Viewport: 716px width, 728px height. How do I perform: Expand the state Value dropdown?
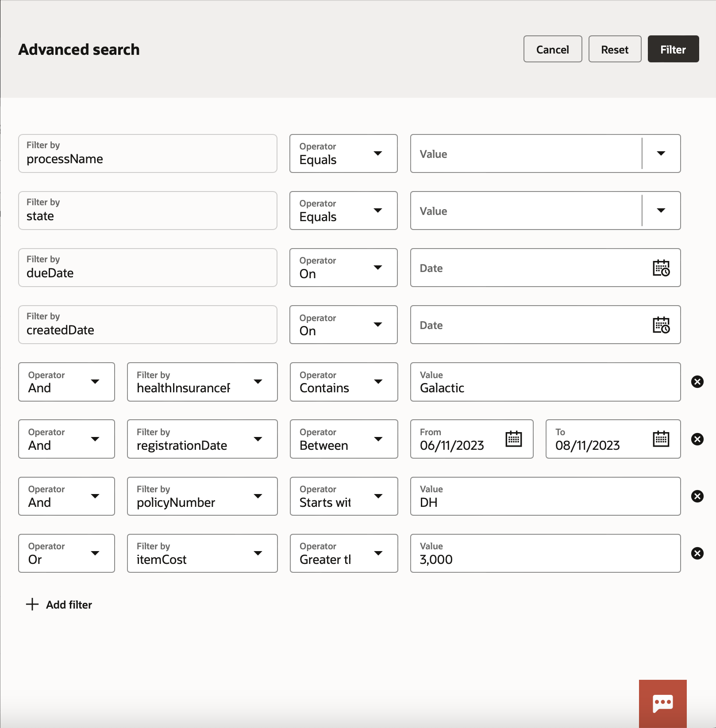click(x=661, y=211)
